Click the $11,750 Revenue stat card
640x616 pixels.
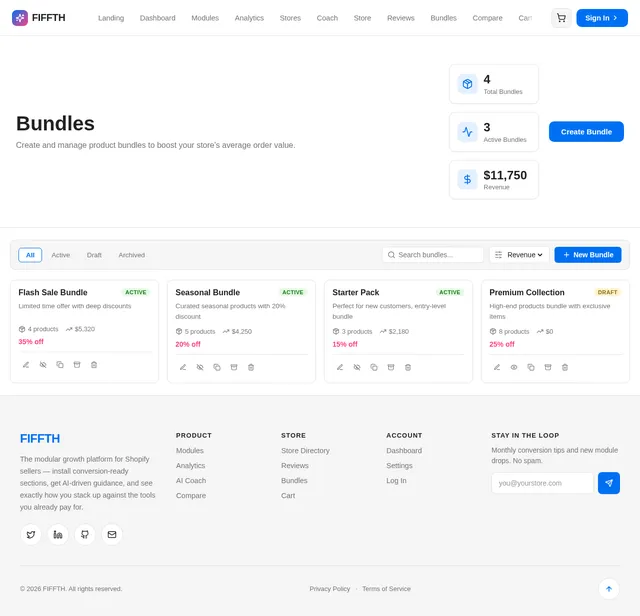[494, 180]
